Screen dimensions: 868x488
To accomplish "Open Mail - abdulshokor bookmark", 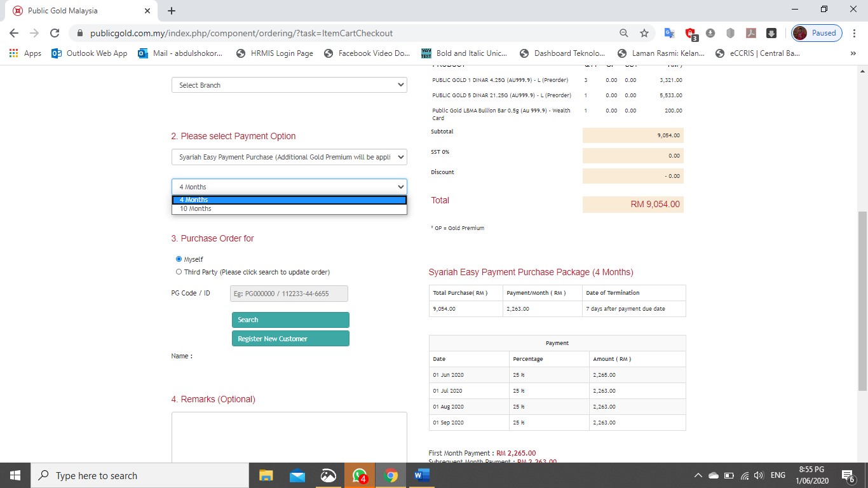I will [x=180, y=53].
